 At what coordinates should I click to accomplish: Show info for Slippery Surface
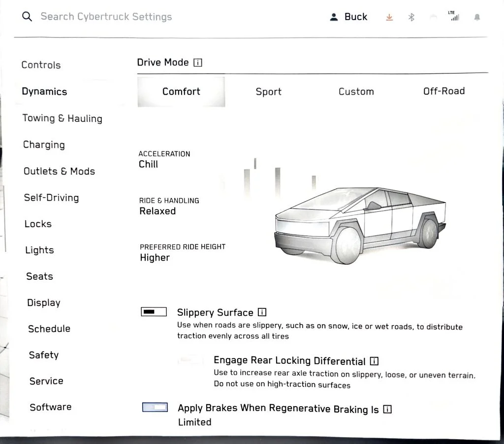(x=262, y=312)
